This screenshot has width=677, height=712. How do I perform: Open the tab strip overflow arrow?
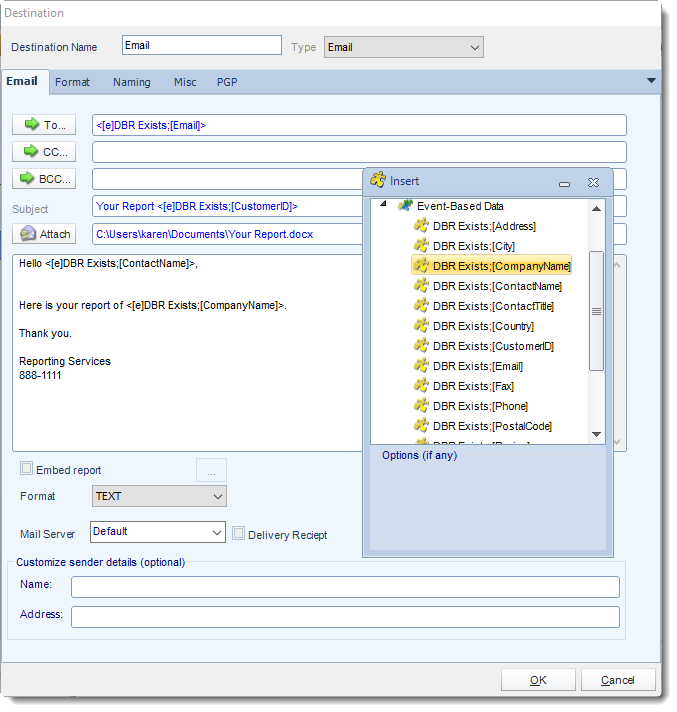pos(651,81)
